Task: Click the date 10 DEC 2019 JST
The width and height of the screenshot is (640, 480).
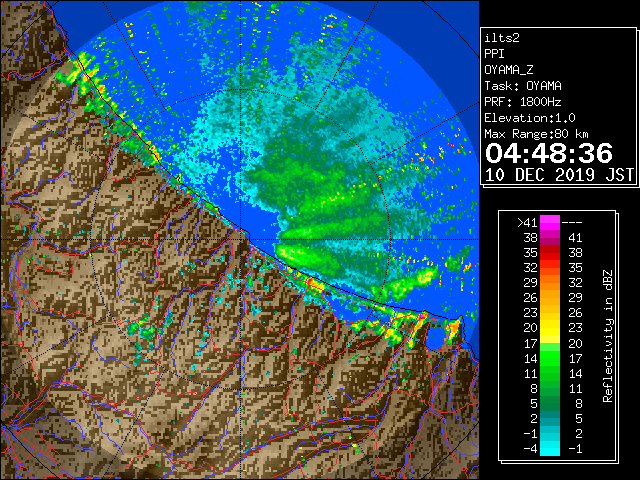Action: [559, 175]
